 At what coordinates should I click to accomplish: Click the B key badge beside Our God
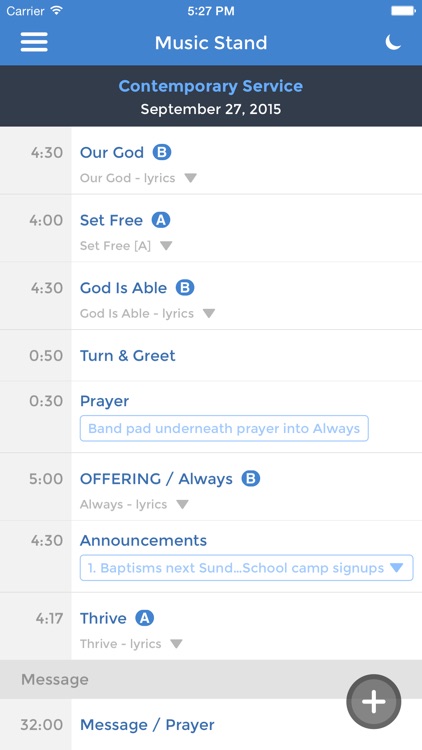(162, 153)
